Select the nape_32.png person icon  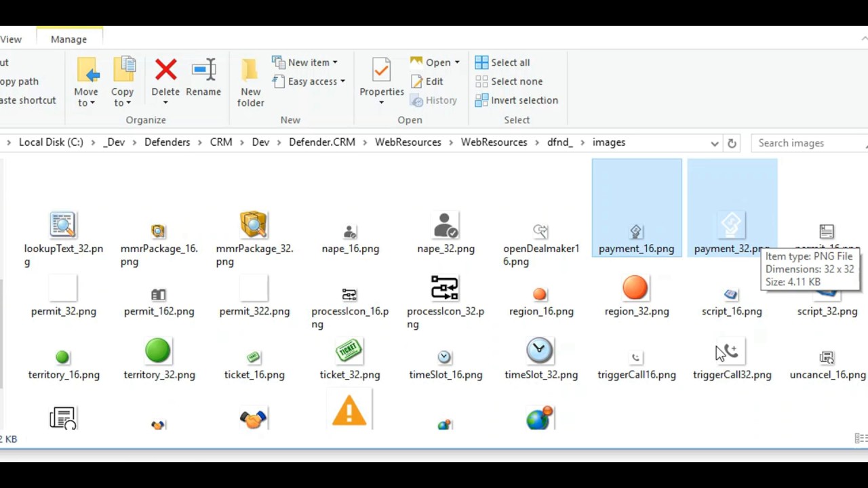(445, 224)
